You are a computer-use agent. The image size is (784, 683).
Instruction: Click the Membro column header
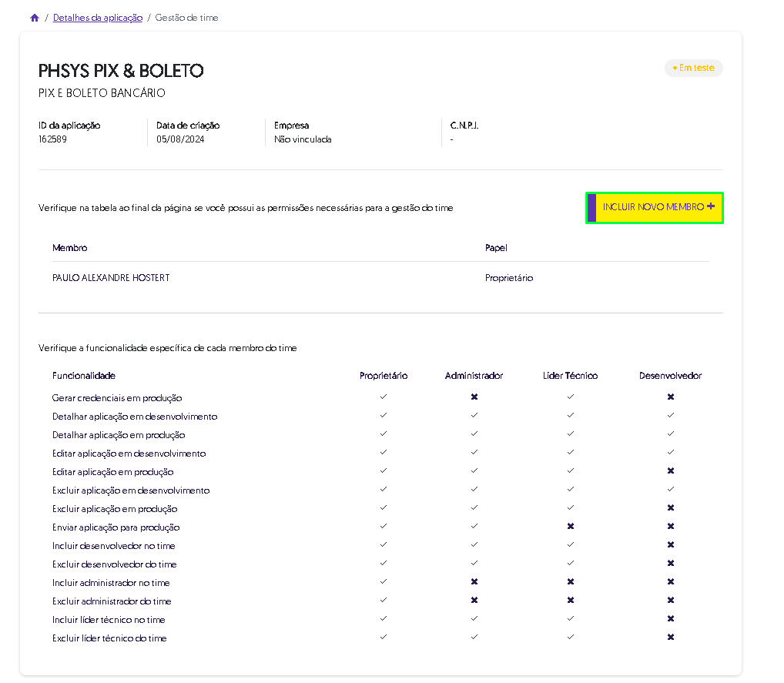click(x=69, y=248)
